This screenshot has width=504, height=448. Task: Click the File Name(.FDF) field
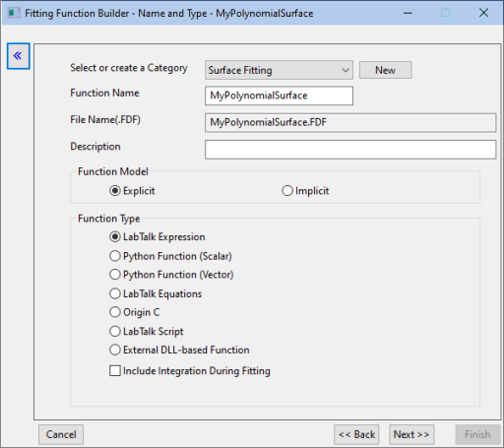click(350, 122)
